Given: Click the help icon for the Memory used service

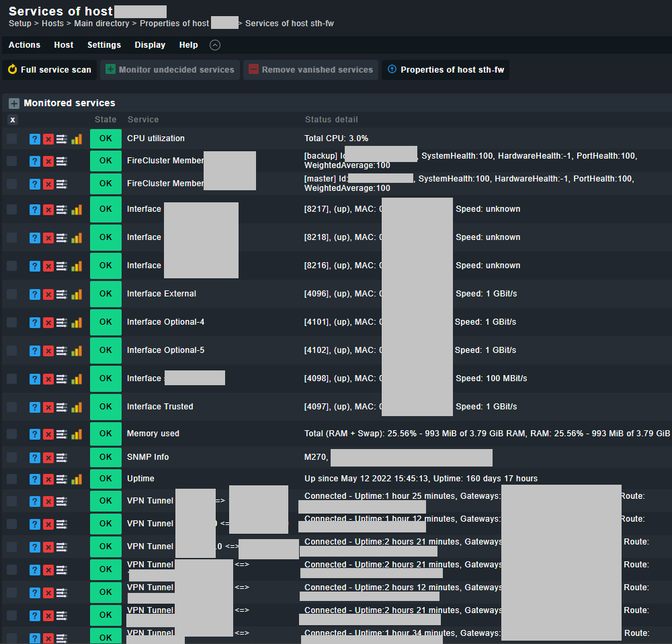Looking at the screenshot, I should coord(34,434).
